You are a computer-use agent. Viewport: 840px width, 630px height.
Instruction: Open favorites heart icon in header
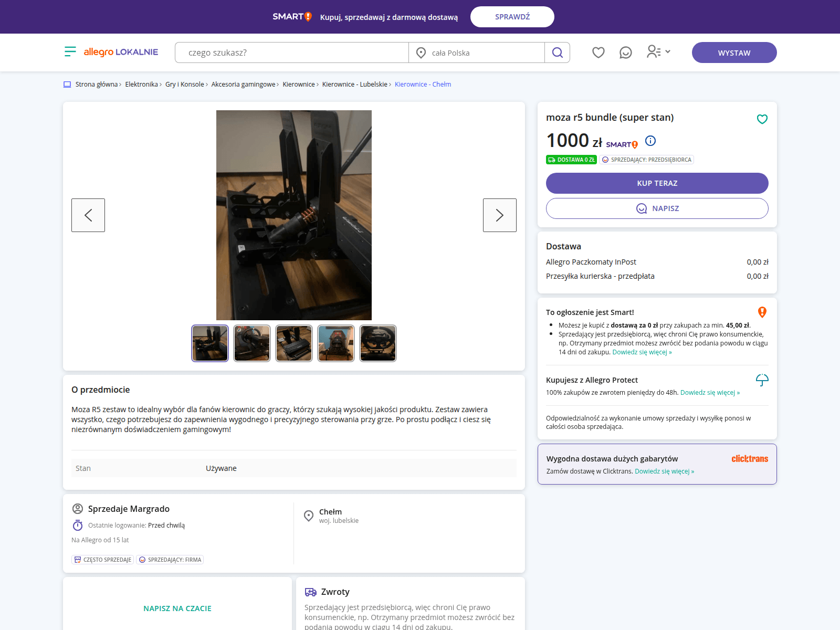pos(598,52)
